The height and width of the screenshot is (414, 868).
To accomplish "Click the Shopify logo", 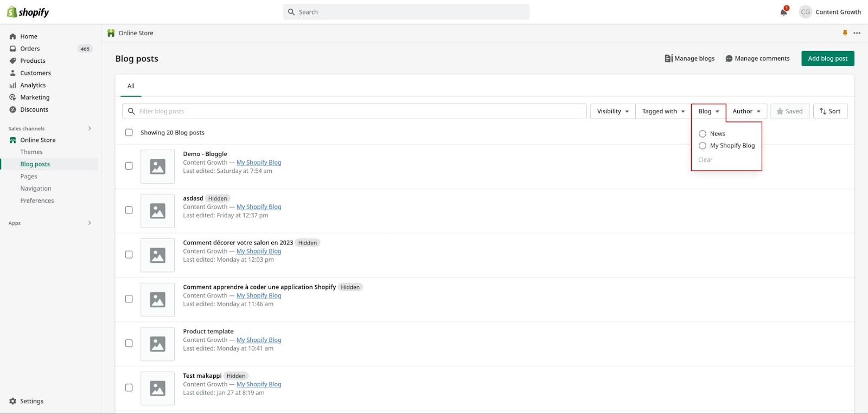I will 28,12.
